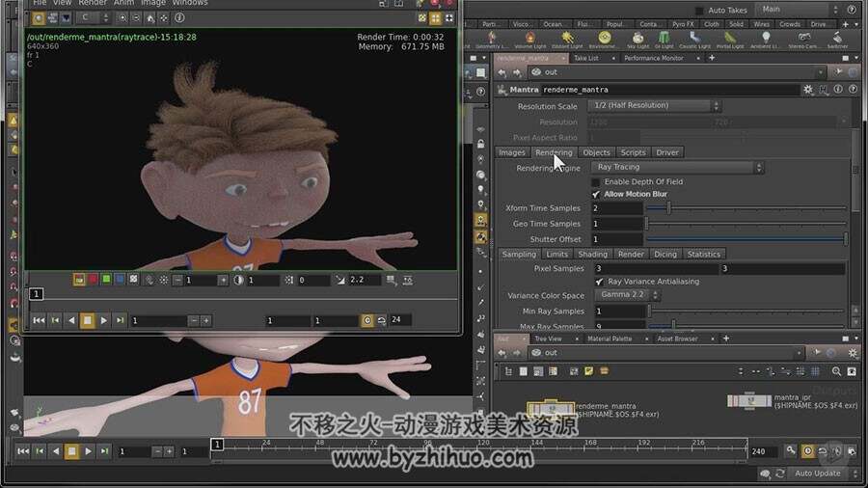
Task: Toggle real-time playback clock on main timeline
Action: pyautogui.click(x=807, y=451)
